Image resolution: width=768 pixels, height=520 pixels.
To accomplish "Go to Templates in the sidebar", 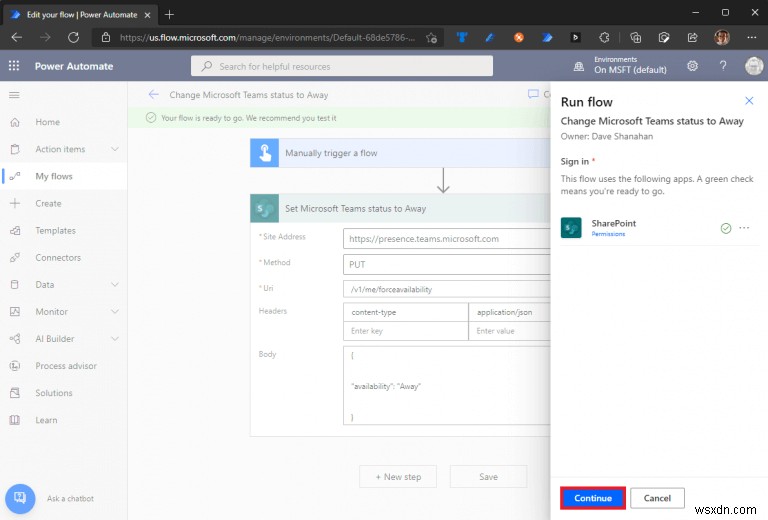I will (55, 230).
